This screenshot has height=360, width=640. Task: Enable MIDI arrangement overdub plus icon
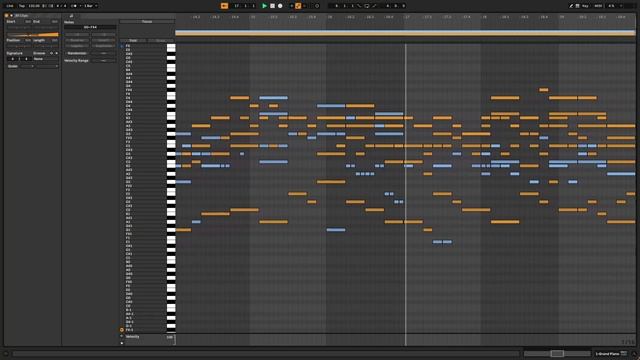point(291,6)
